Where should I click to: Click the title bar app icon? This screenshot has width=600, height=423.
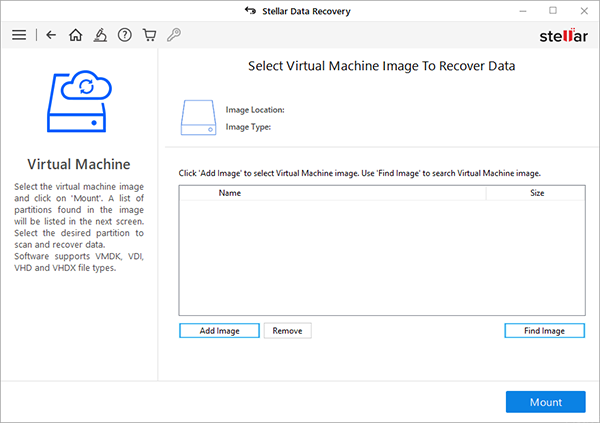(x=250, y=11)
